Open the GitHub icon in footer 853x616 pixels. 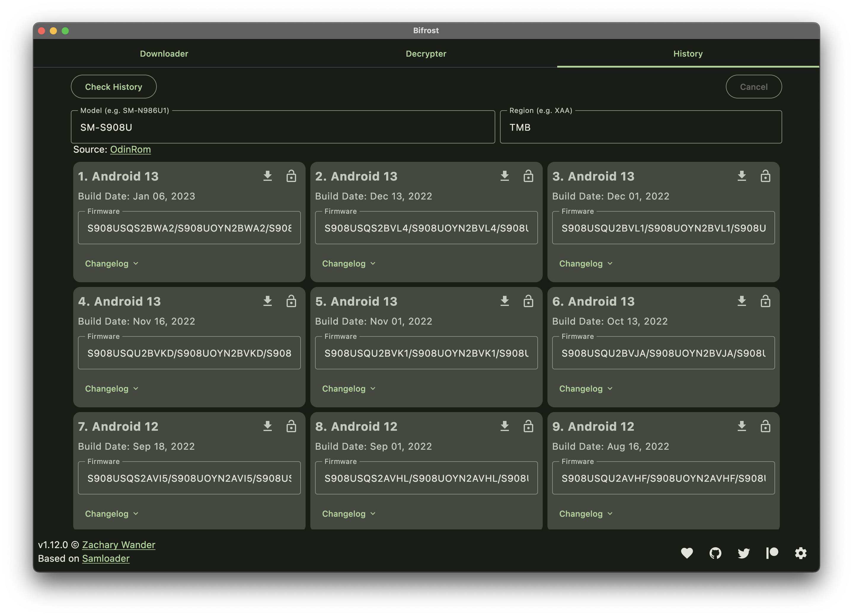pos(715,553)
